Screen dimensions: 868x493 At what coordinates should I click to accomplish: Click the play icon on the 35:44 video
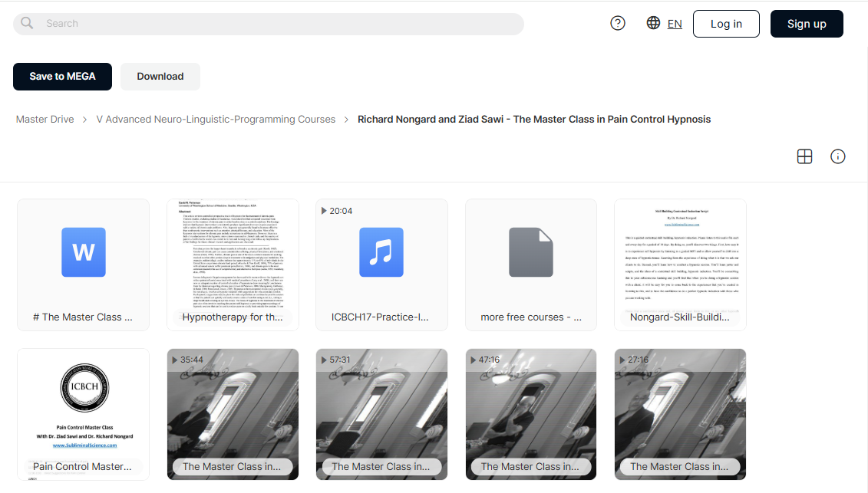point(174,360)
